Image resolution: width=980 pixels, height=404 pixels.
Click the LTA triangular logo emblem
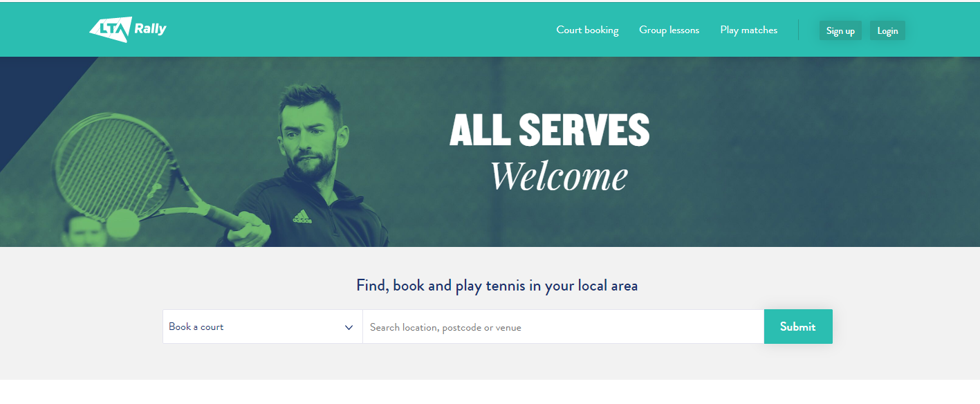coord(111,30)
